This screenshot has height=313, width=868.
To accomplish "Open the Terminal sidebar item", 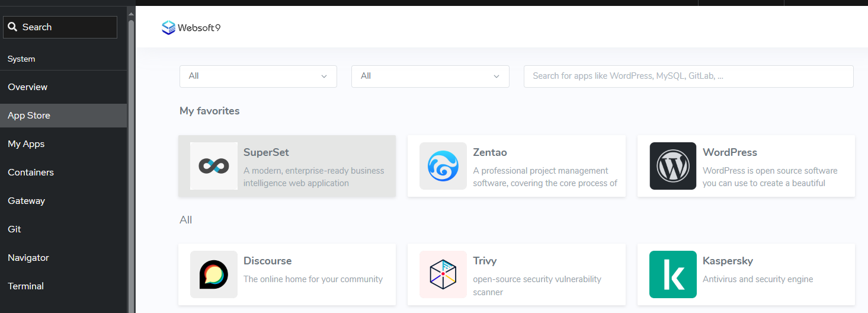I will 25,286.
